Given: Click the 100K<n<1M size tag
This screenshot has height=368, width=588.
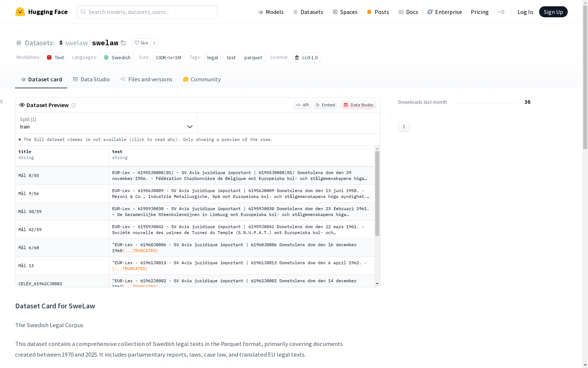Looking at the screenshot, I should pos(168,57).
